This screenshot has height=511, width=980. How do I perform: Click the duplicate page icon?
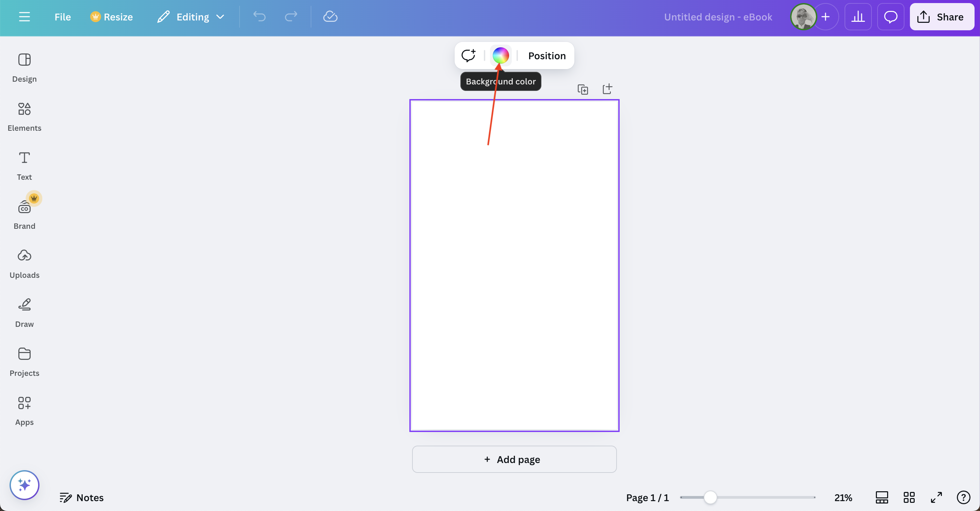tap(583, 90)
